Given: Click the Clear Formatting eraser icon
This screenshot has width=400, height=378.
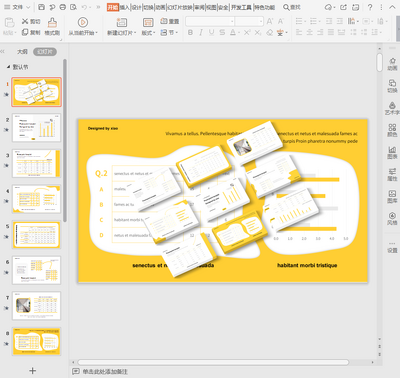Looking at the screenshot, I should (269, 32).
